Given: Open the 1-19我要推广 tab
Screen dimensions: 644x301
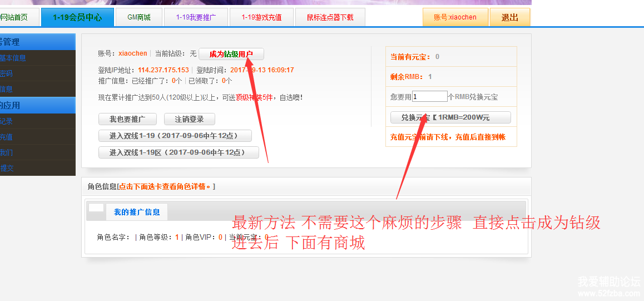Looking at the screenshot, I should [x=196, y=17].
